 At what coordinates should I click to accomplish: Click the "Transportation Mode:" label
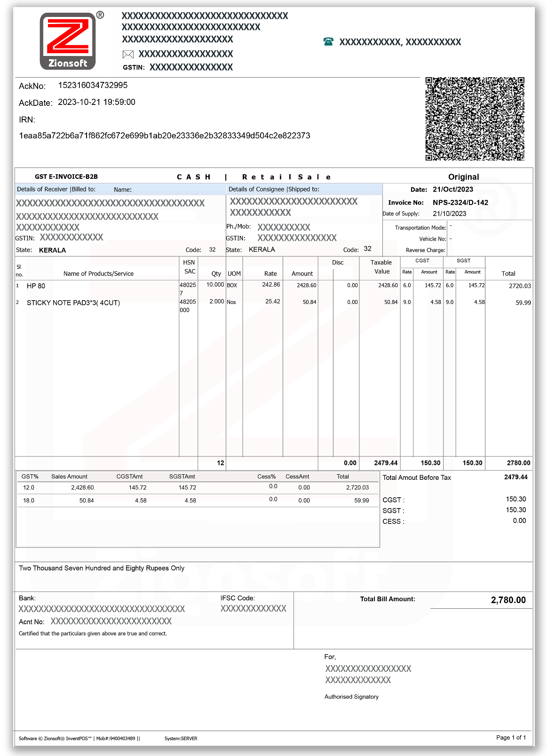tap(421, 228)
